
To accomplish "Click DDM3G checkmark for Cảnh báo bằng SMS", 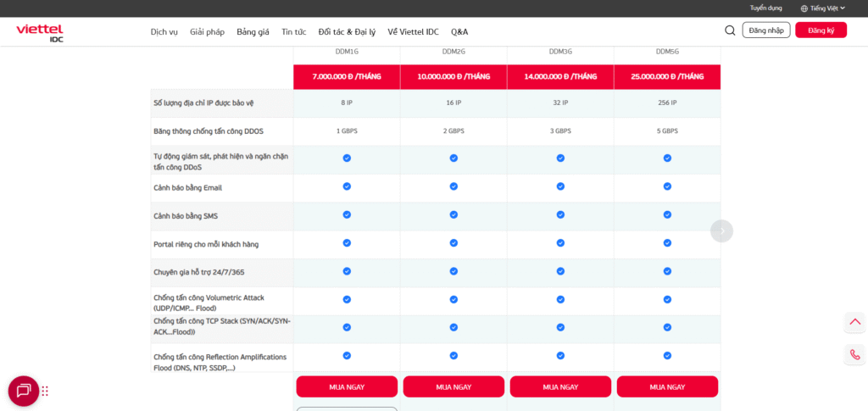I will click(560, 214).
